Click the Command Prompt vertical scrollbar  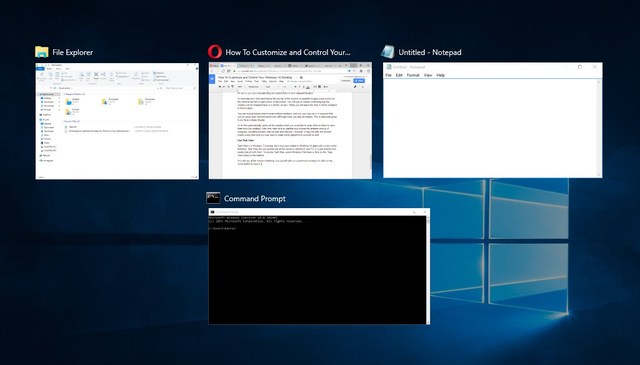pyautogui.click(x=428, y=269)
